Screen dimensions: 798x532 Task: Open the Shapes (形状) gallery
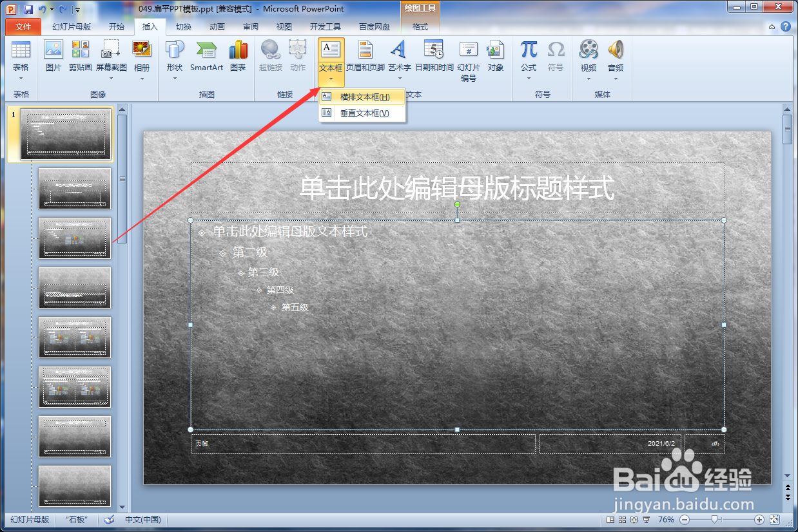click(x=175, y=55)
